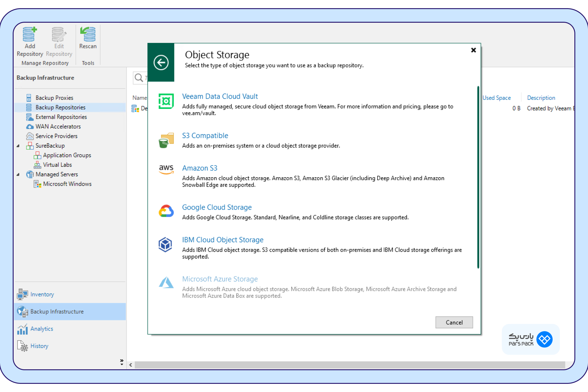Close the Object Storage dialog

(x=473, y=50)
